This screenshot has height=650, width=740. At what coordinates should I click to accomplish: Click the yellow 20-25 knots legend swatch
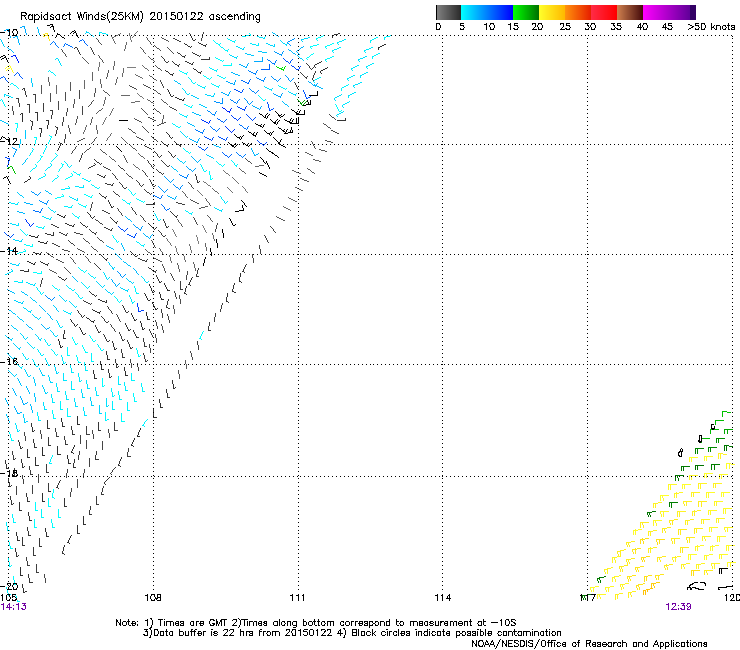[552, 12]
